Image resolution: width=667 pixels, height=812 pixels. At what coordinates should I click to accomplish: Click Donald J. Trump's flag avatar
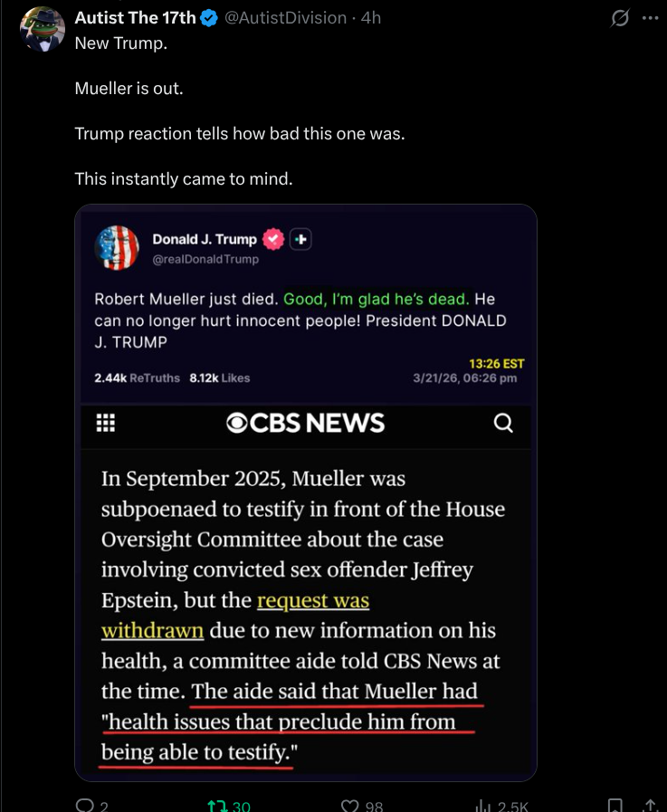tap(118, 248)
